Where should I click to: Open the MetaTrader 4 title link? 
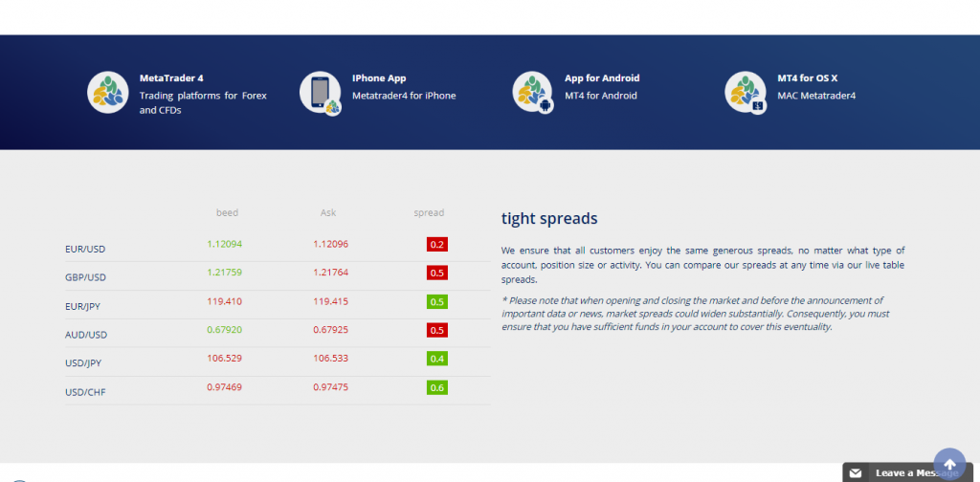click(171, 78)
